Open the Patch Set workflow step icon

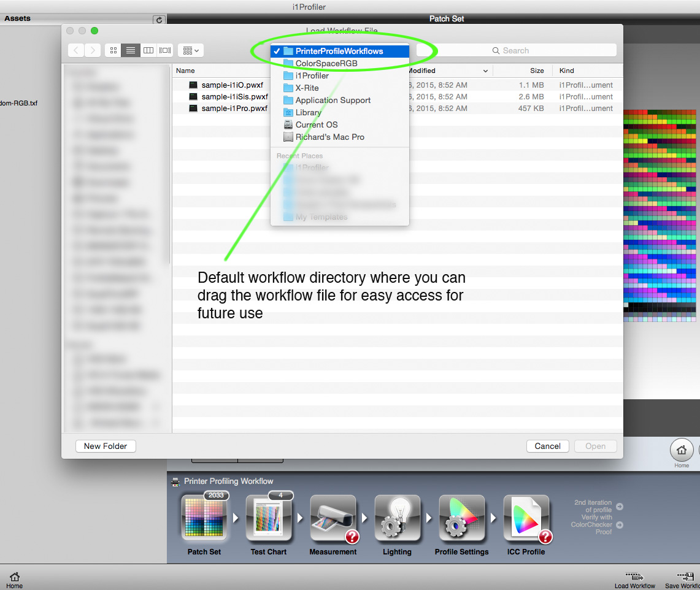(x=204, y=518)
